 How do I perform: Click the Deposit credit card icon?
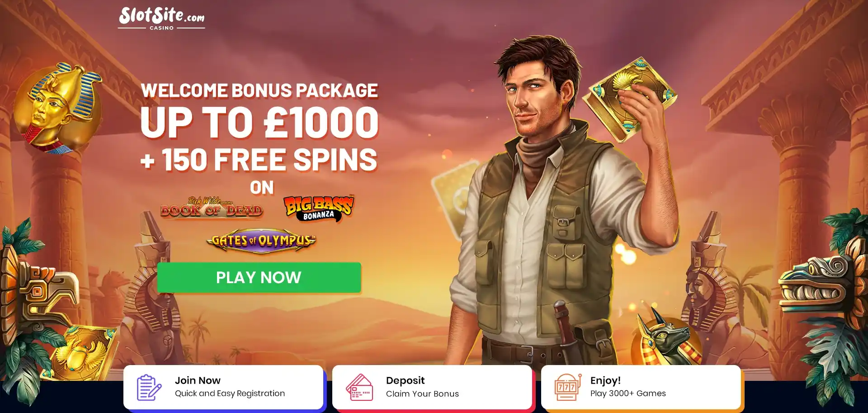[359, 387]
